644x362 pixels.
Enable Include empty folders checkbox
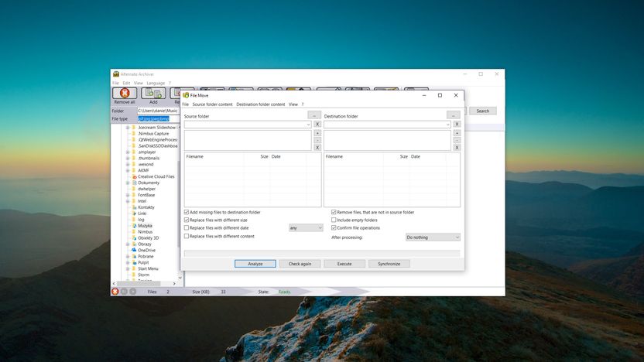tap(334, 220)
